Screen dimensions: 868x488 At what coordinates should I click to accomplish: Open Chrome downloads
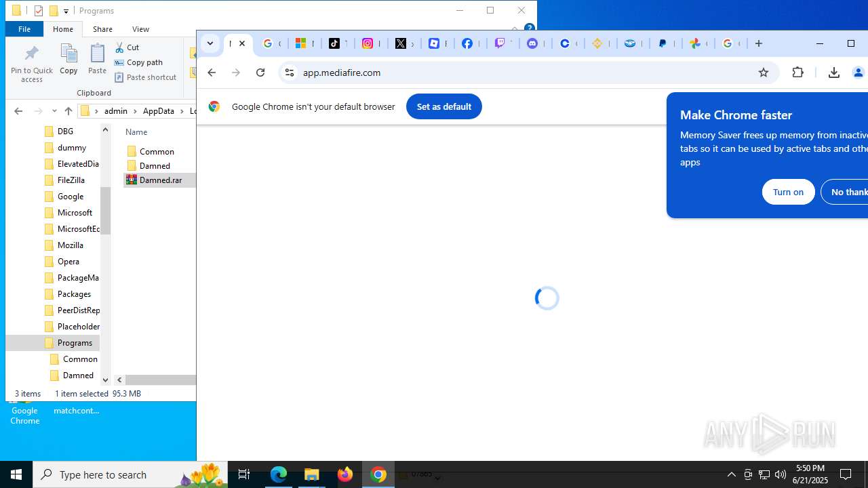(834, 73)
